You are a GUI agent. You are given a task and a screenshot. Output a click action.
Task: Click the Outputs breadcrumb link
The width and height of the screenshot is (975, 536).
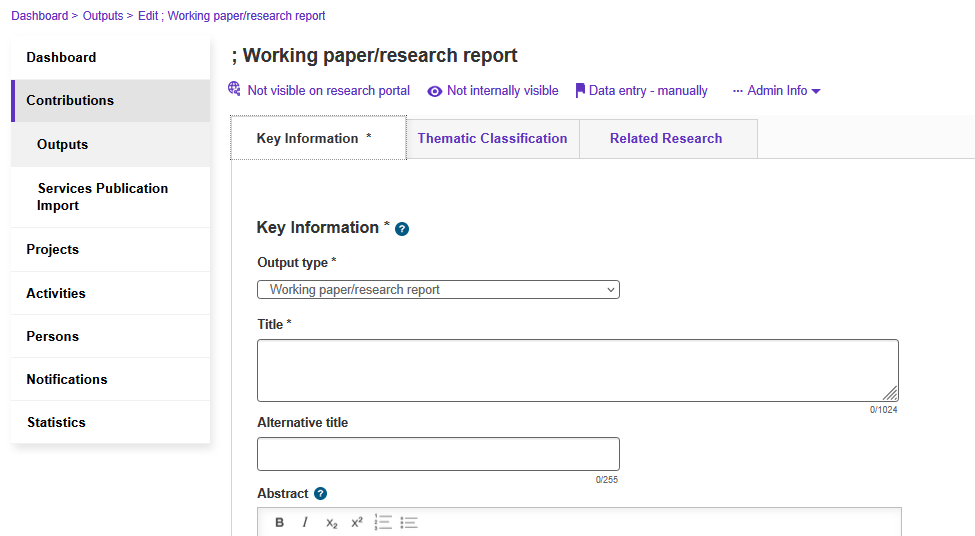(103, 16)
